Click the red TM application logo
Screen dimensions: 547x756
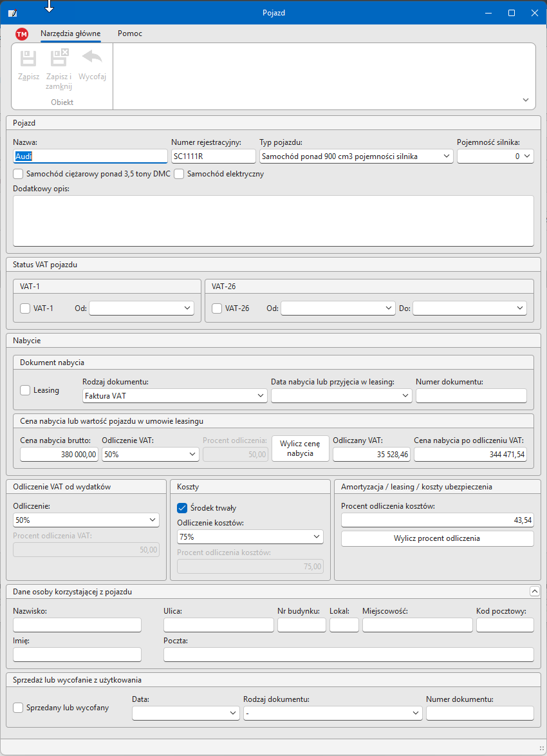[22, 34]
